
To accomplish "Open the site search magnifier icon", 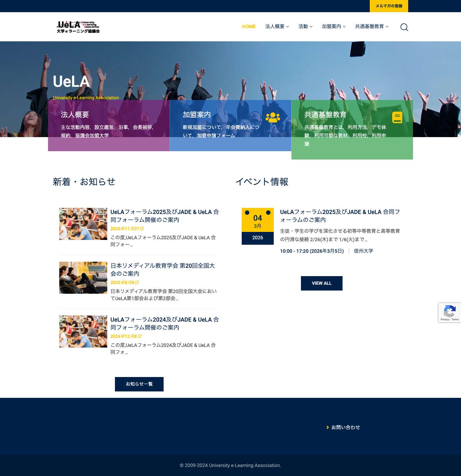I will click(x=404, y=27).
